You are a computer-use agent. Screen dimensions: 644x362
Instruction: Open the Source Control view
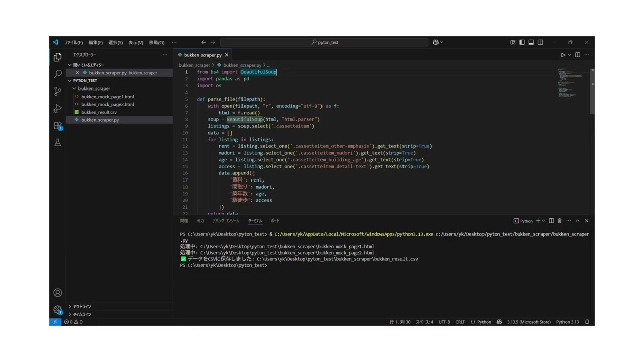pos(58,91)
